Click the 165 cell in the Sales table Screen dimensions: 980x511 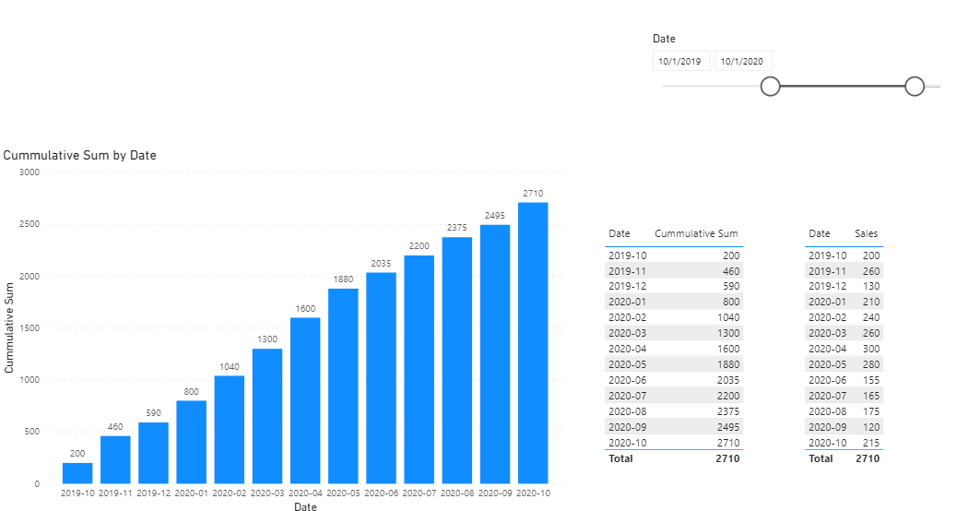click(871, 396)
